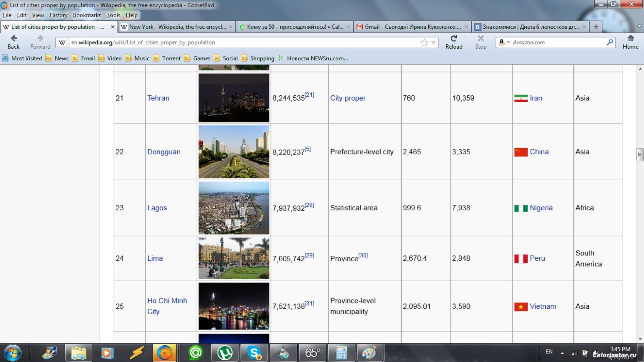Open the News bookmark feed

click(57, 58)
